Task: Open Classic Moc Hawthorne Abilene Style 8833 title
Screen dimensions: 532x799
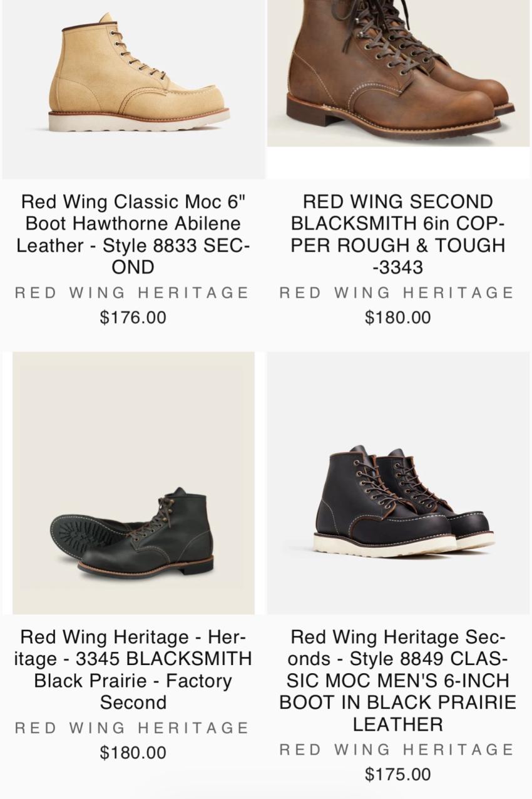Action: pos(133,234)
